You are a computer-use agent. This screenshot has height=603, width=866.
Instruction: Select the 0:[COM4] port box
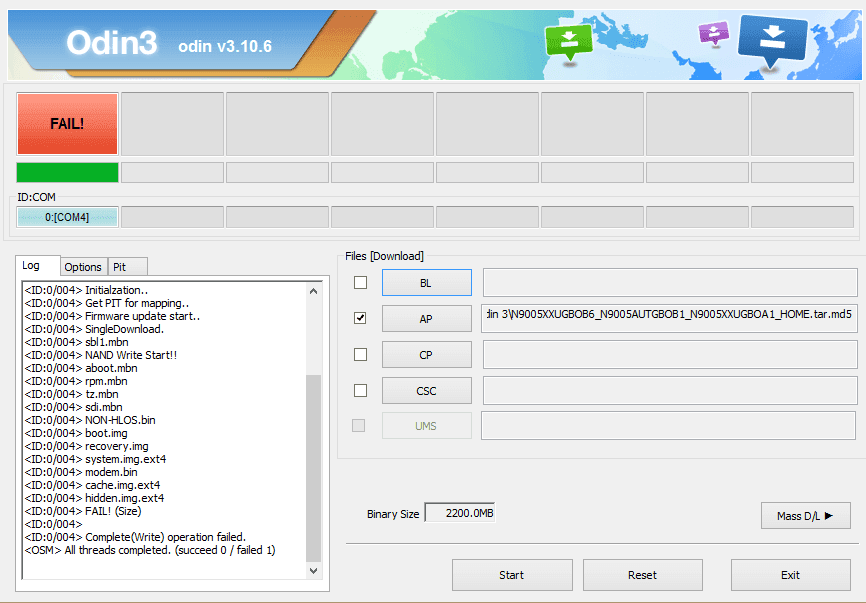tap(67, 217)
